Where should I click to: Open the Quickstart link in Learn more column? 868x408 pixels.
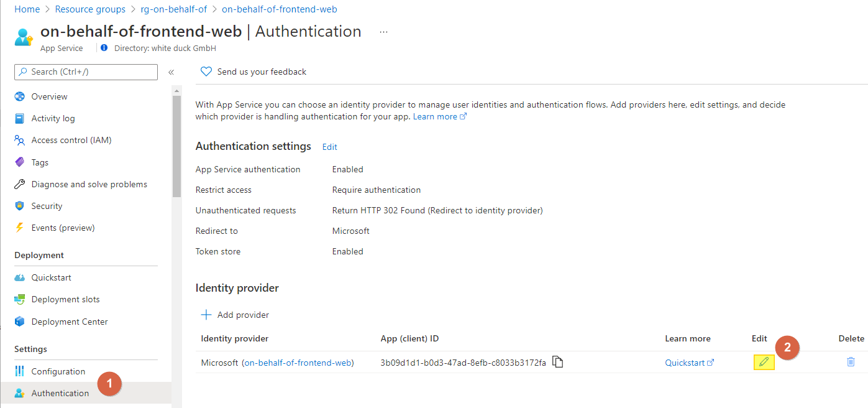[x=690, y=363]
